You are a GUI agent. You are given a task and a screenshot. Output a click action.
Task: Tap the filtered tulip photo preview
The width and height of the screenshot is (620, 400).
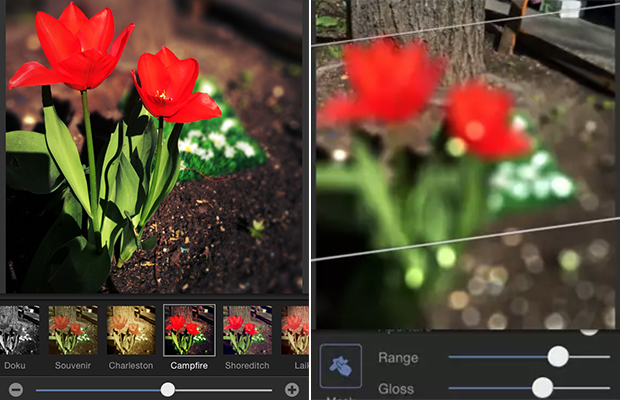154,146
